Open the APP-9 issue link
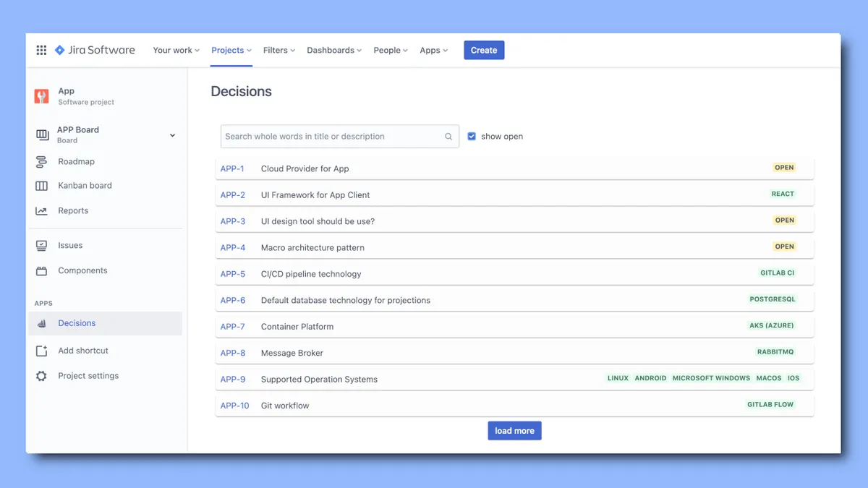Image resolution: width=868 pixels, height=488 pixels. [233, 380]
